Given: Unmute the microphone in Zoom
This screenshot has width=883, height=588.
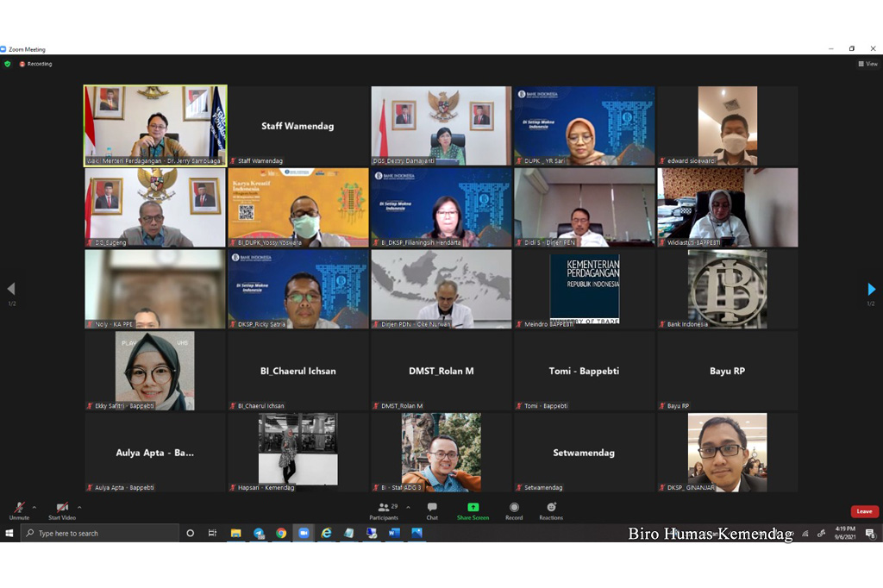Looking at the screenshot, I should [19, 510].
